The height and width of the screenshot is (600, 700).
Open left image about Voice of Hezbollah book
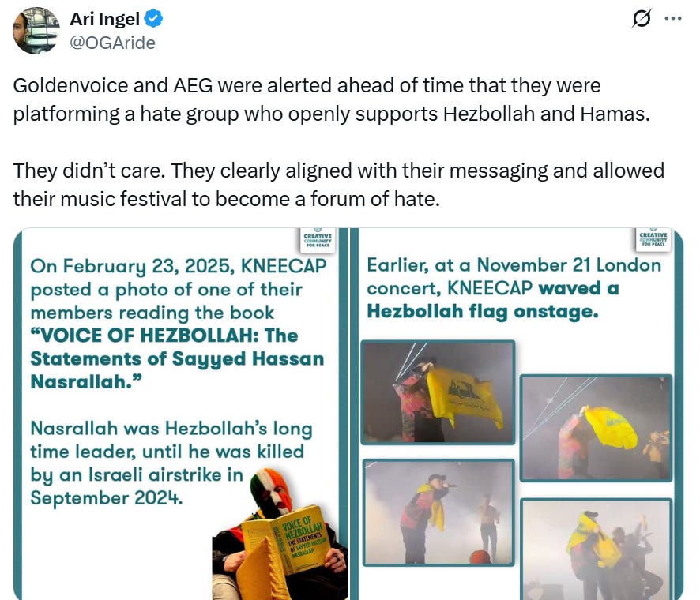click(180, 414)
